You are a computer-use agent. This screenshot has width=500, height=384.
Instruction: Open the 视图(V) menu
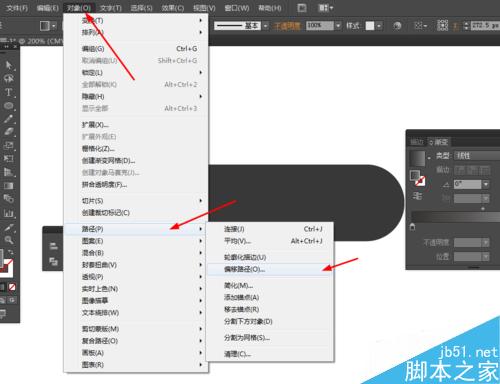204,8
